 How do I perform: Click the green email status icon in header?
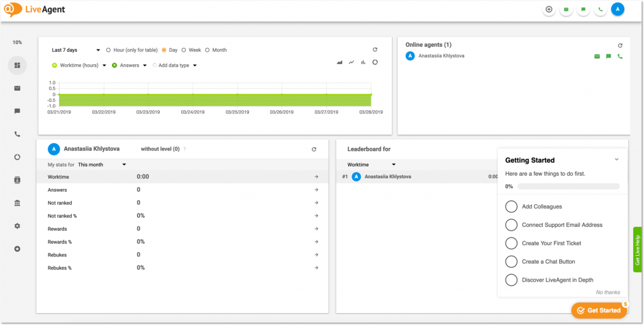click(x=566, y=9)
